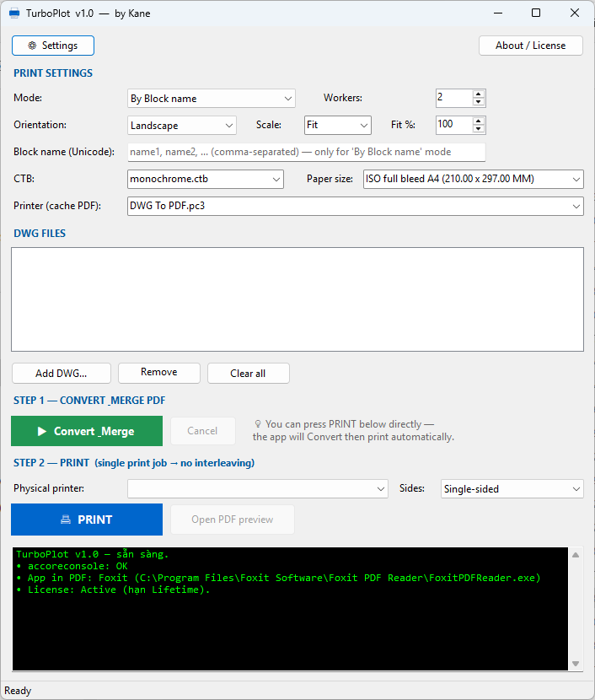Focus the Fit % value field

[454, 125]
